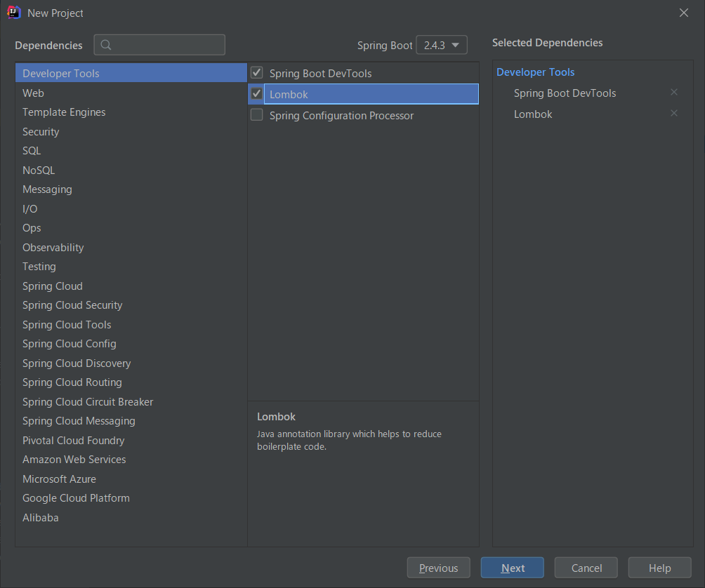
Task: Remove Lombok from selected dependencies
Action: point(673,113)
